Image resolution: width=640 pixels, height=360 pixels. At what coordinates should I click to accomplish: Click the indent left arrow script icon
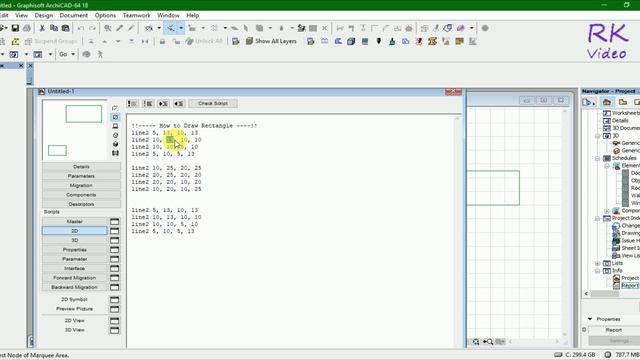(179, 104)
